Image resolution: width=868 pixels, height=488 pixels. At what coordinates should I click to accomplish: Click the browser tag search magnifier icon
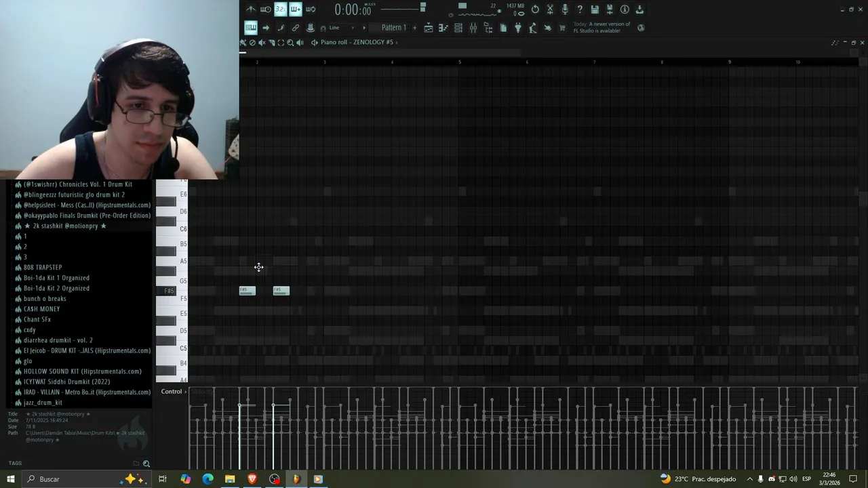pyautogui.click(x=146, y=464)
